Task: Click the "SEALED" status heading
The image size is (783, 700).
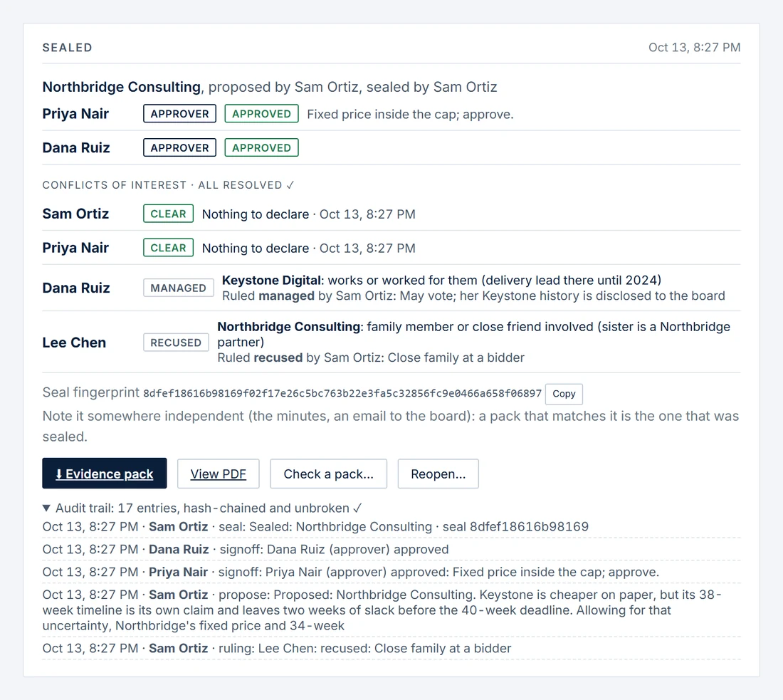Action: (68, 48)
